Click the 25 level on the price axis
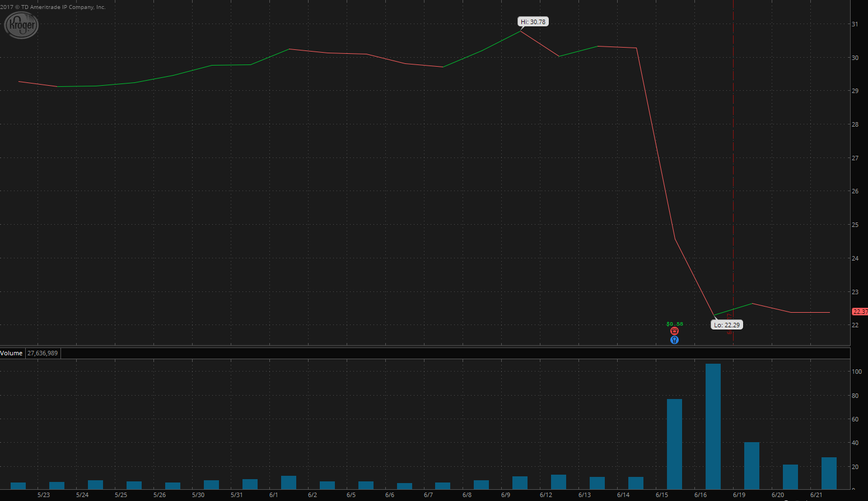The height and width of the screenshot is (501, 868). pyautogui.click(x=855, y=225)
